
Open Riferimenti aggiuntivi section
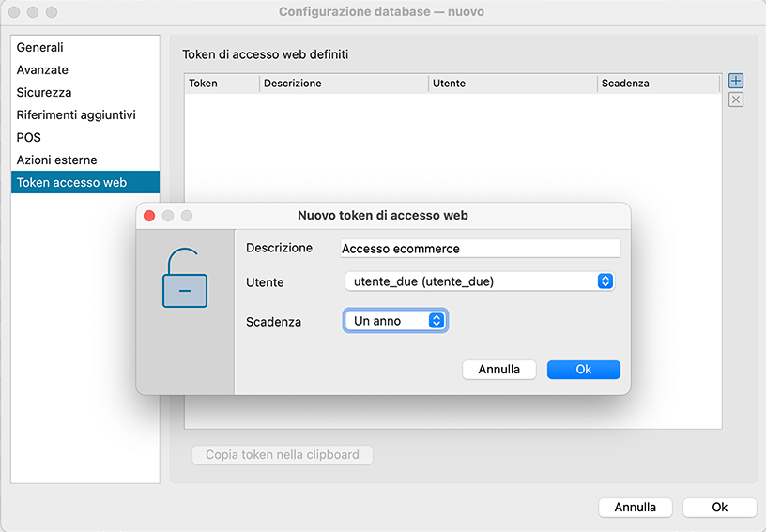click(76, 115)
